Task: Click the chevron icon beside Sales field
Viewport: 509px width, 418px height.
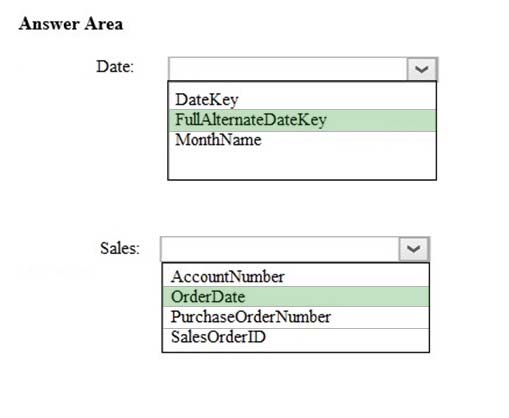Action: click(x=414, y=249)
